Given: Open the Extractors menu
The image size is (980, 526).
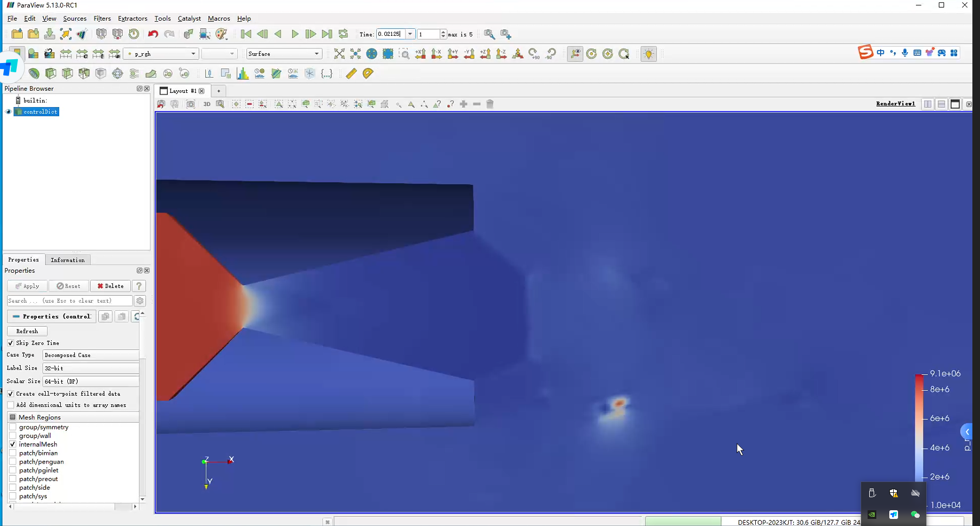Looking at the screenshot, I should pyautogui.click(x=132, y=18).
